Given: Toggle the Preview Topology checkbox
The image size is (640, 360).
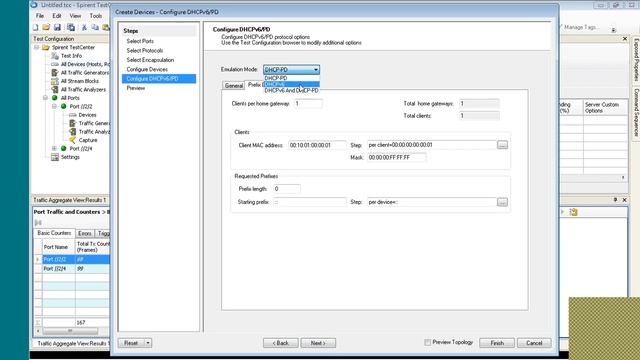Looking at the screenshot, I should [427, 342].
